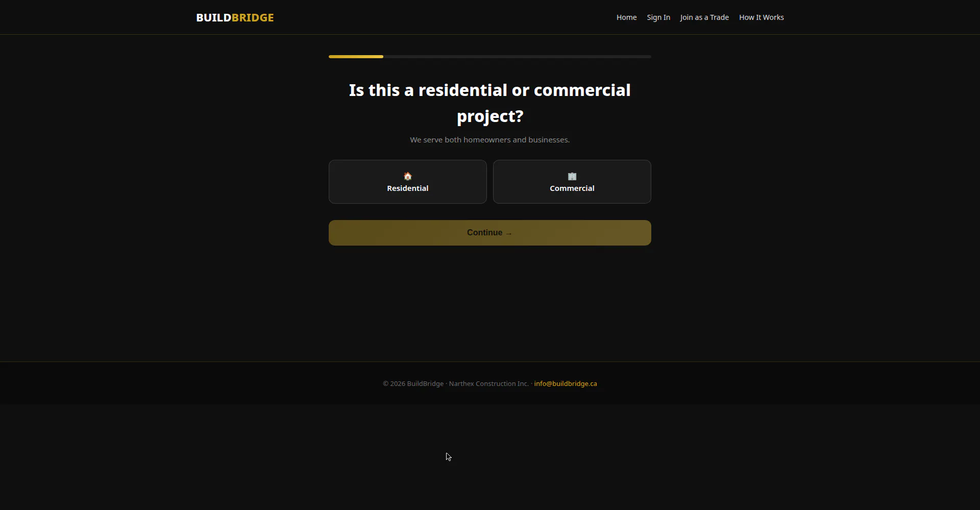Click the text 'We serve both homeowners and businesses.'
The width and height of the screenshot is (980, 510).
490,140
